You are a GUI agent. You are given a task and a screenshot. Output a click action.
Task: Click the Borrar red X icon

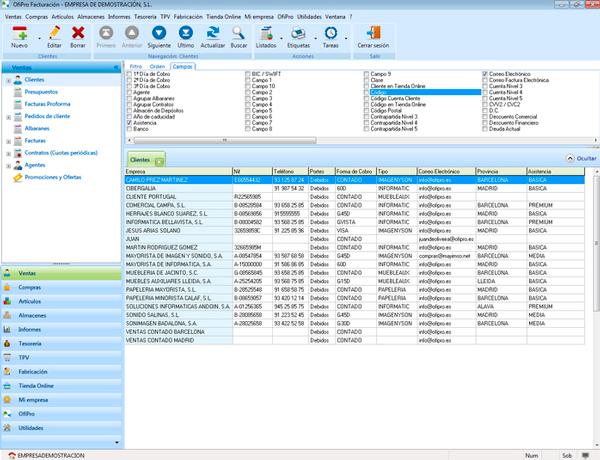pyautogui.click(x=78, y=35)
